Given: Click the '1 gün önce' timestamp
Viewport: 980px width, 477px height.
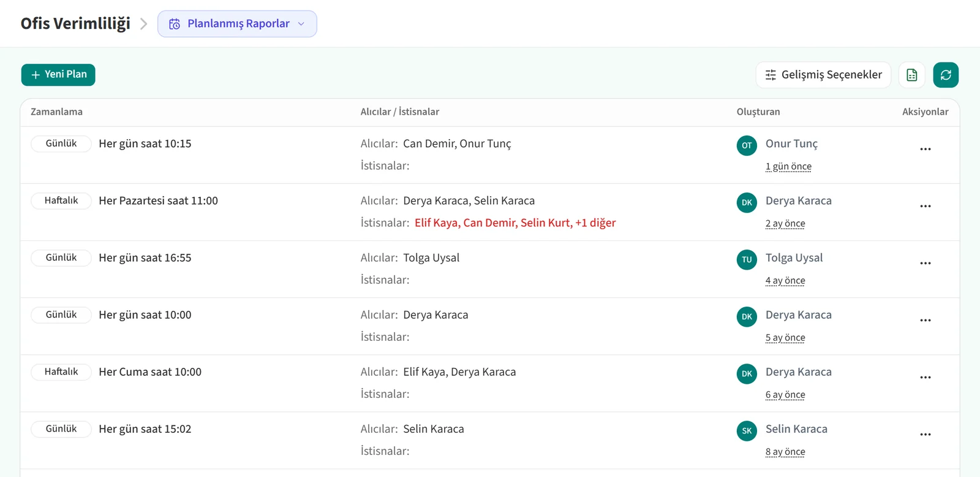Looking at the screenshot, I should coord(788,167).
